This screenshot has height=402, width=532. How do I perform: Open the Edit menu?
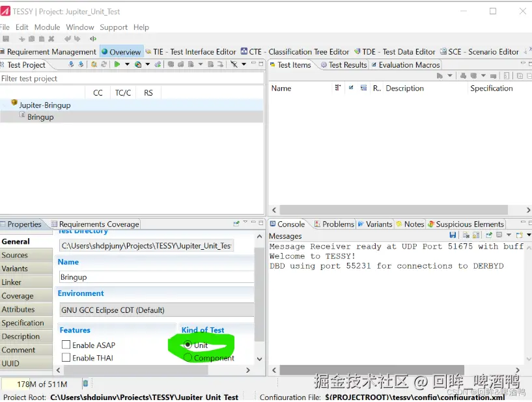[21, 27]
